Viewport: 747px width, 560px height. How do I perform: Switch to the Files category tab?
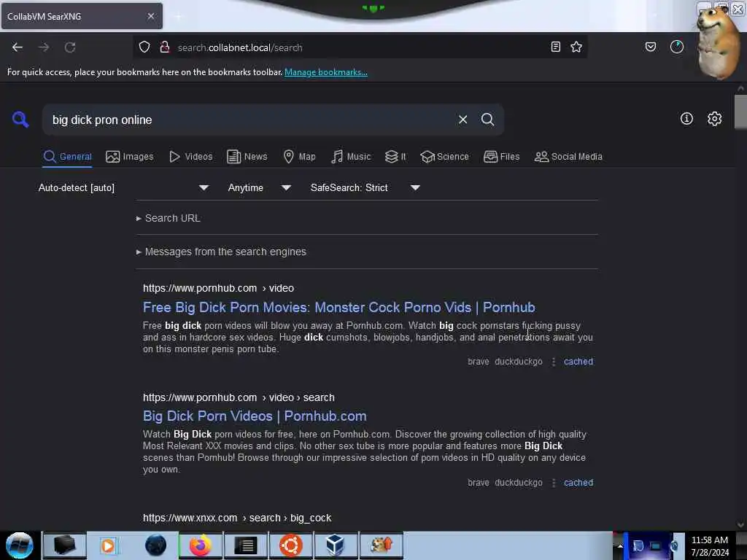(x=502, y=157)
